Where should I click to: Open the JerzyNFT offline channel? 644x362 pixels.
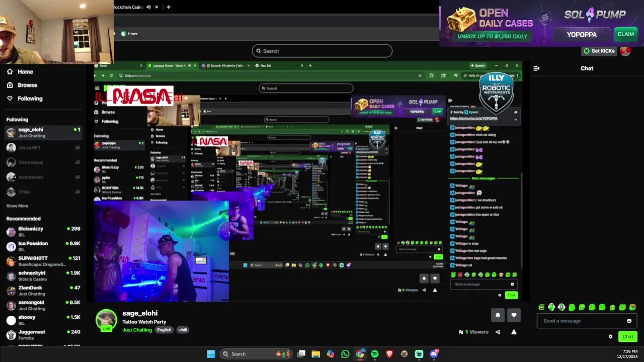(43, 147)
